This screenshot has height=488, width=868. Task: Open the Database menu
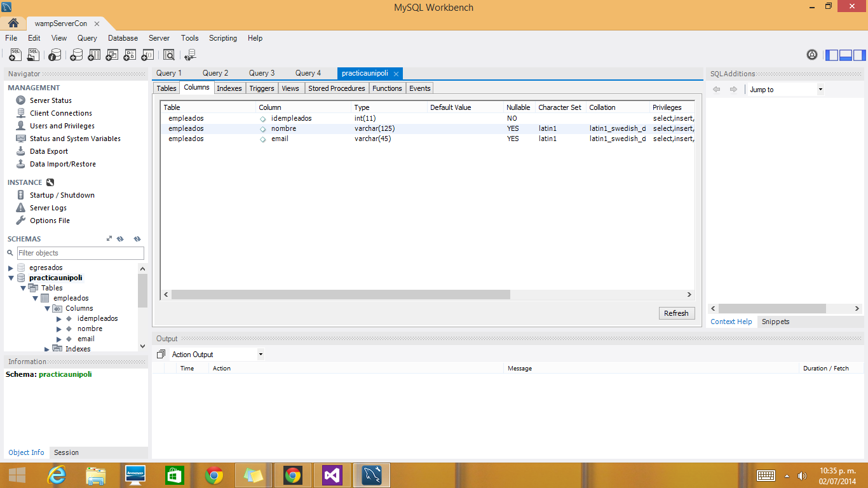click(x=122, y=38)
